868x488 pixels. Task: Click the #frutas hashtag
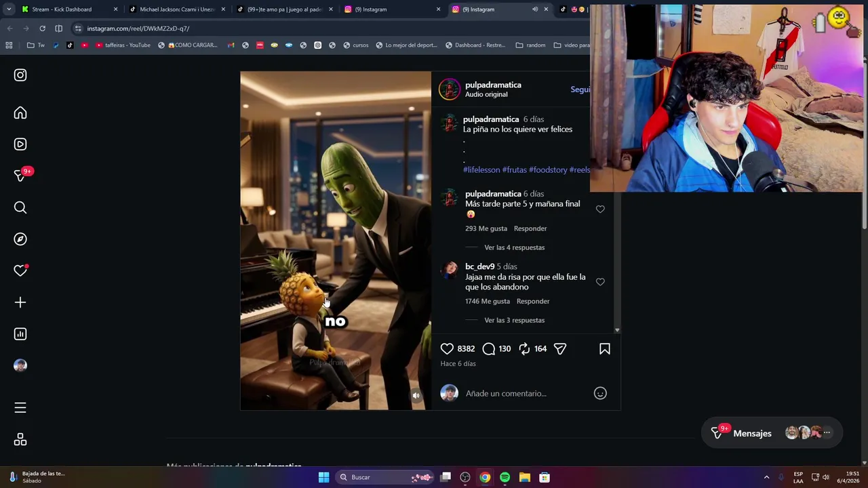(514, 169)
